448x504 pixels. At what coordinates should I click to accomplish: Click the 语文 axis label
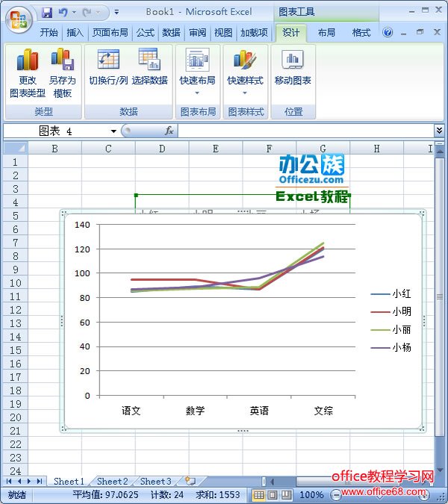pyautogui.click(x=131, y=411)
